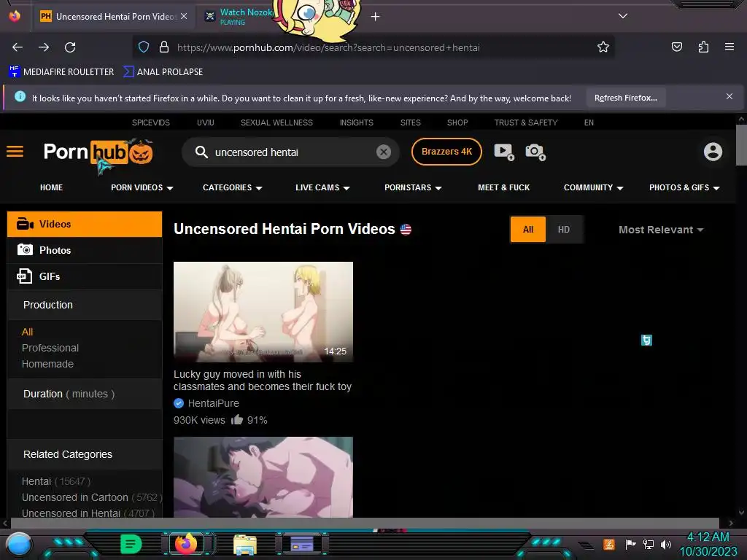Image resolution: width=747 pixels, height=560 pixels.
Task: Click the network tray icon
Action: [x=648, y=544]
